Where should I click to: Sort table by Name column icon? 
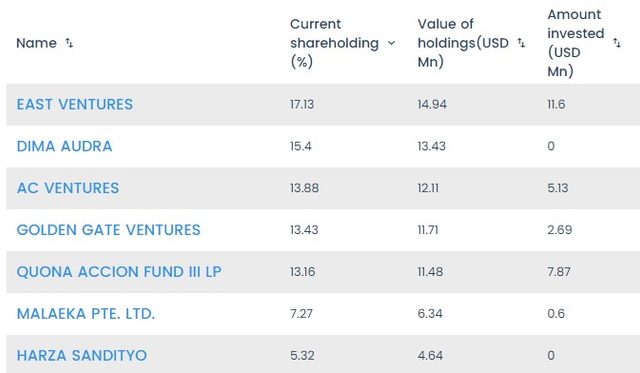pyautogui.click(x=69, y=43)
